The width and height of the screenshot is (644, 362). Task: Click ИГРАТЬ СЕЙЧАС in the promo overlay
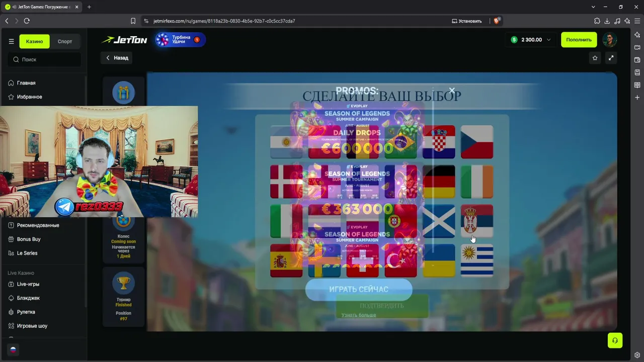(x=359, y=290)
